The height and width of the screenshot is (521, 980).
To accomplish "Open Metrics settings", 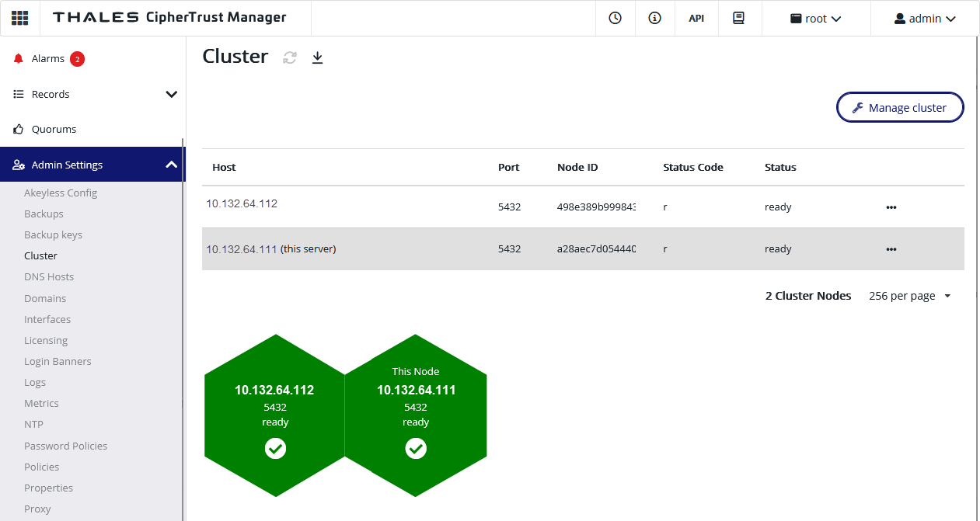I will 41,403.
